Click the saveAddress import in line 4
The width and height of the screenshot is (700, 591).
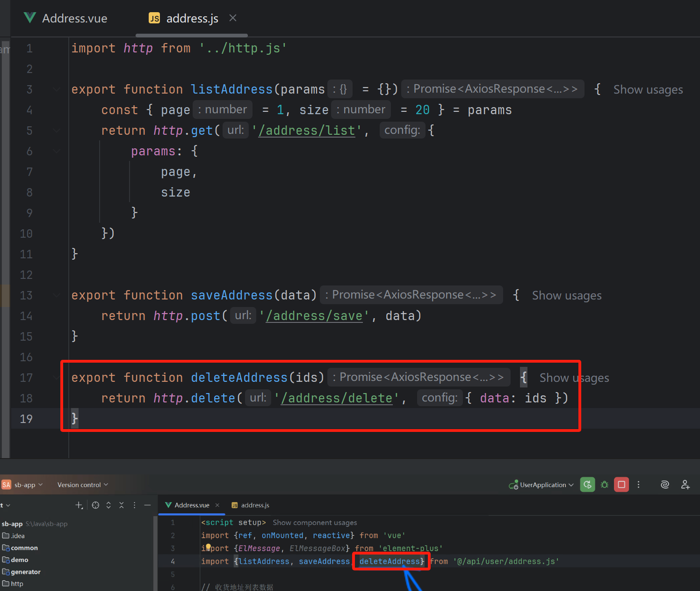click(325, 562)
